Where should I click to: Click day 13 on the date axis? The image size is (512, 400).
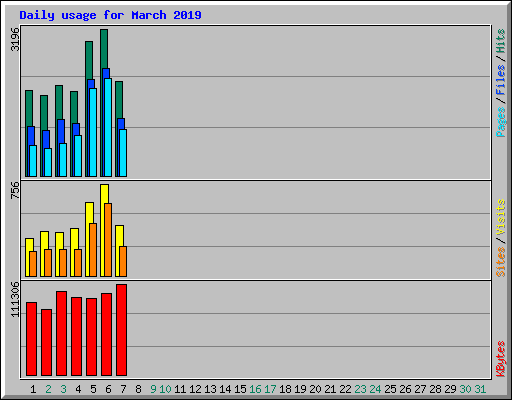click(210, 389)
